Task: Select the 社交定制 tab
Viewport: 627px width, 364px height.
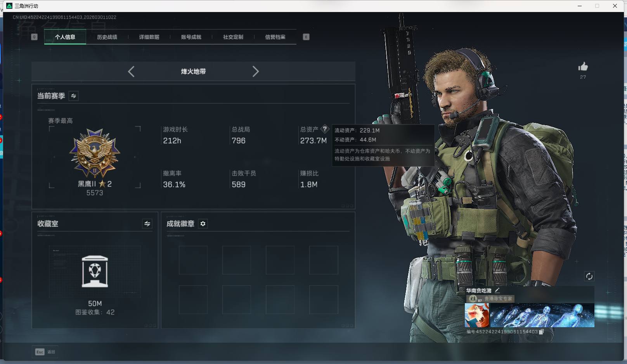Action: pos(233,37)
